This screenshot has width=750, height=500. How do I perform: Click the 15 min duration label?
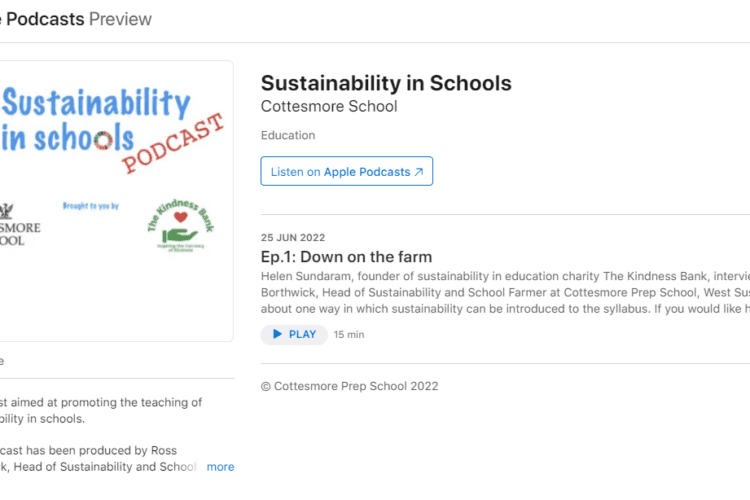(x=349, y=334)
